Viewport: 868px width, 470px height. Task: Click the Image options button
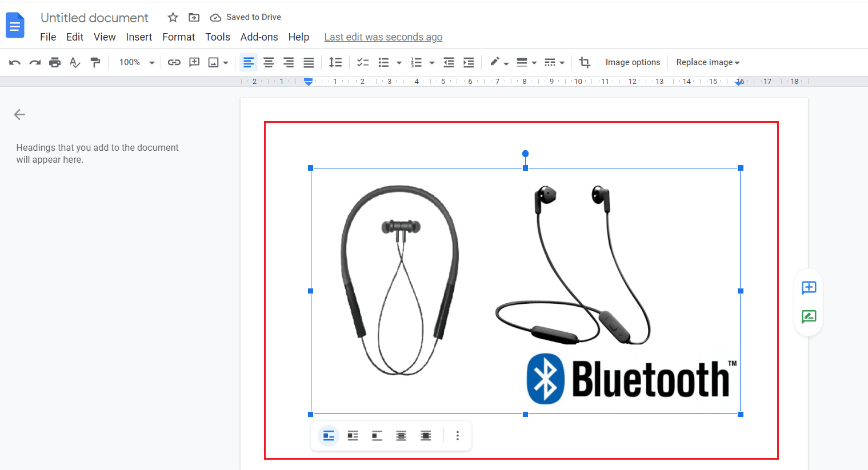pos(633,62)
